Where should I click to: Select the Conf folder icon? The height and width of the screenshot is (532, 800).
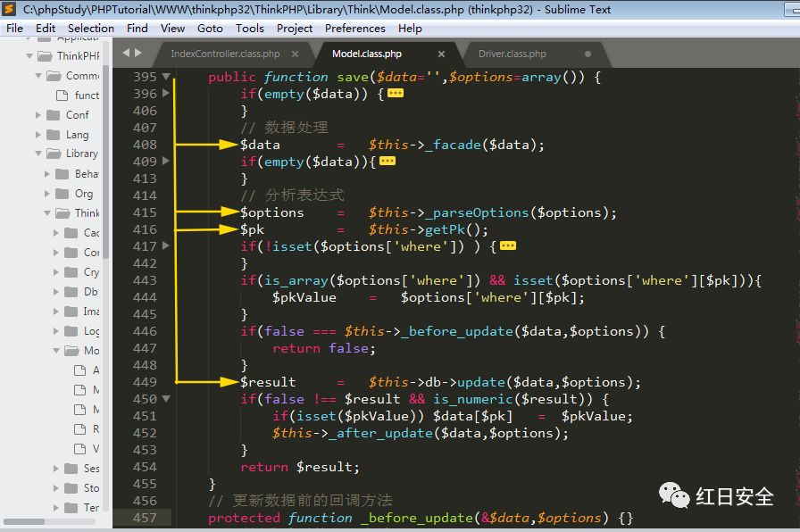click(53, 115)
